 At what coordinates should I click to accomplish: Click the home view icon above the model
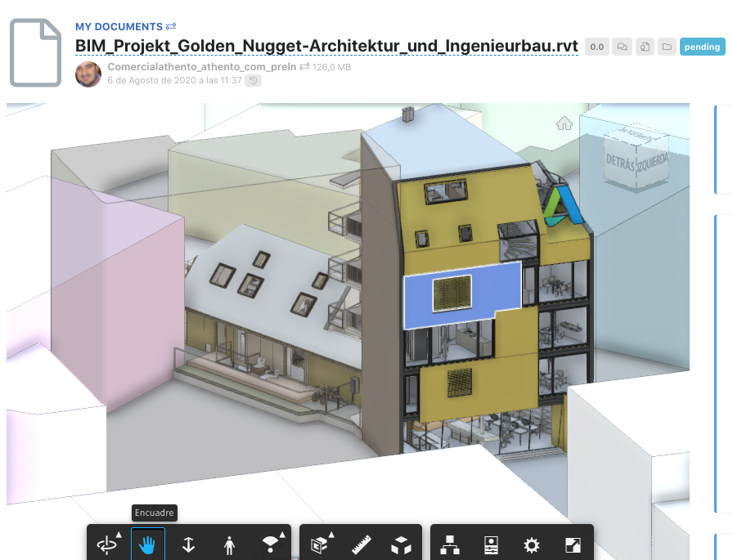point(564,123)
